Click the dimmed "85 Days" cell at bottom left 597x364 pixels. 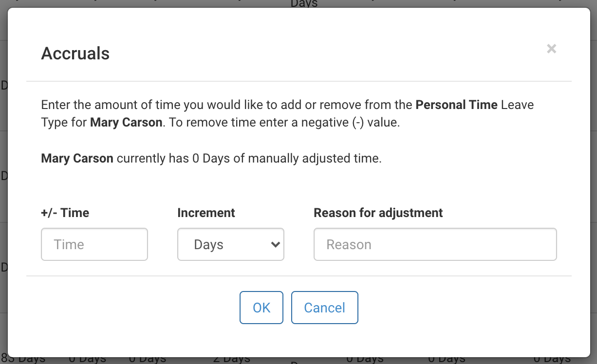coord(23,359)
